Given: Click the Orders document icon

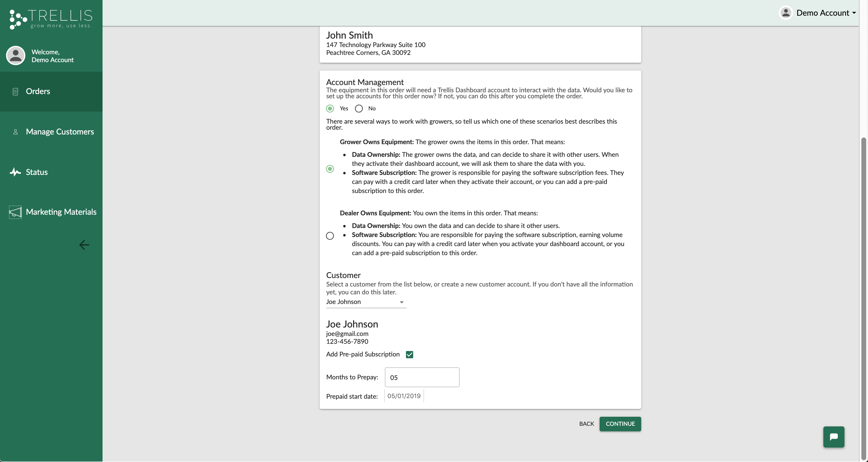Looking at the screenshot, I should pyautogui.click(x=15, y=91).
